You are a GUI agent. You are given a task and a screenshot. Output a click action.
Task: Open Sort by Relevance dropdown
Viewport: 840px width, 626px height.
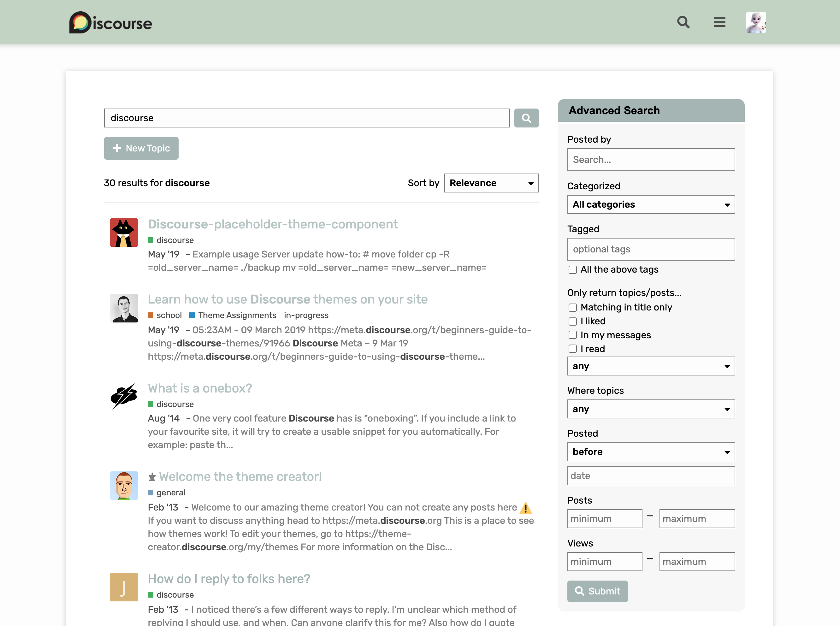491,183
